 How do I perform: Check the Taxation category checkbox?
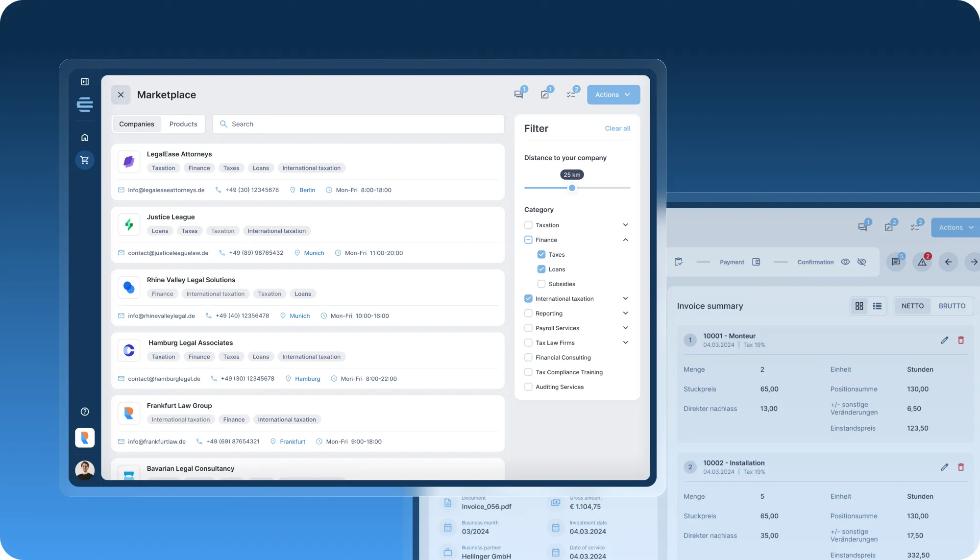[x=528, y=225]
